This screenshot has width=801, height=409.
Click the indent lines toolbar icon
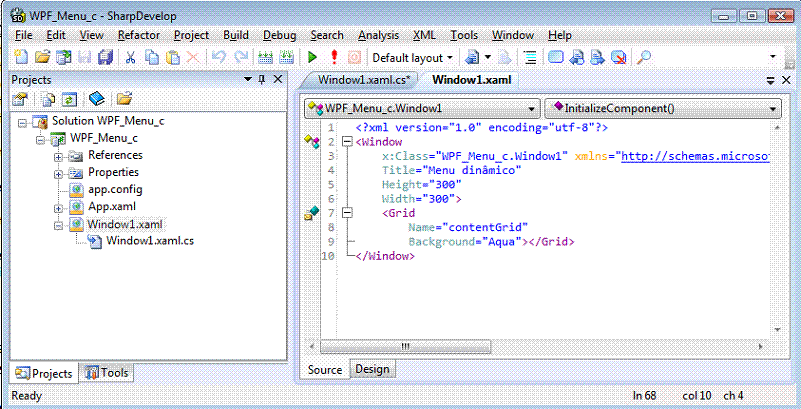531,57
